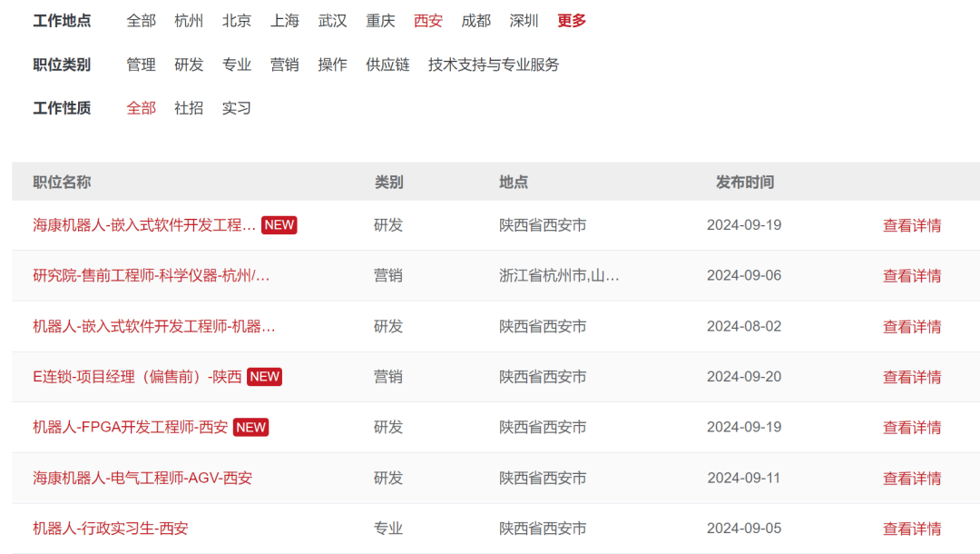The height and width of the screenshot is (554, 980).
Task: Click NEW badge on 海康机器人-嵌入式 row
Action: [x=279, y=225]
